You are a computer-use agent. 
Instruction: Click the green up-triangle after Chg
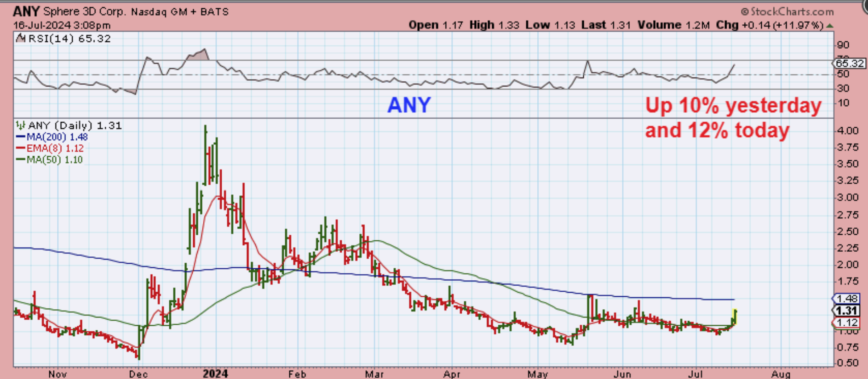click(x=830, y=26)
